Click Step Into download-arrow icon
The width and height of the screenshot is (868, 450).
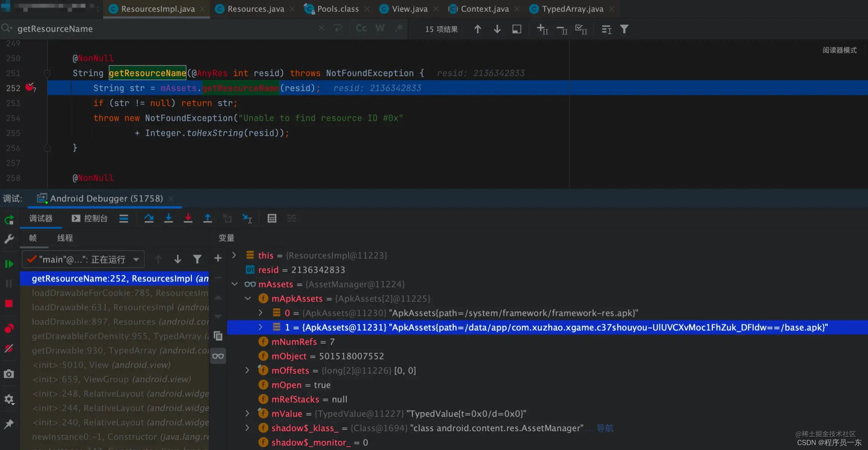pyautogui.click(x=168, y=218)
